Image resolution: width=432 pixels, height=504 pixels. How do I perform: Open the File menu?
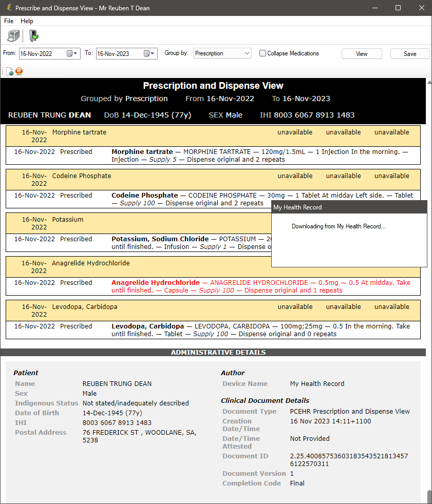pos(9,21)
